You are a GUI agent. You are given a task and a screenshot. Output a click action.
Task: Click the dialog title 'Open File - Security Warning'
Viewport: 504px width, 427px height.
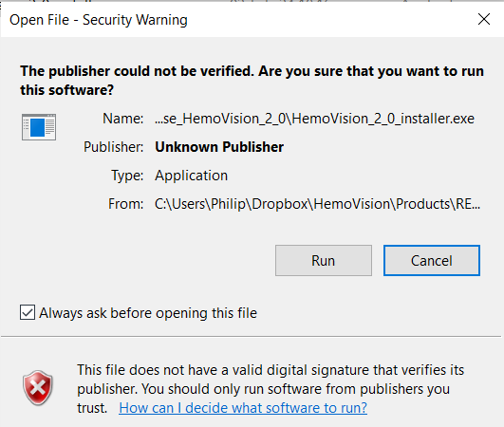pos(99,20)
